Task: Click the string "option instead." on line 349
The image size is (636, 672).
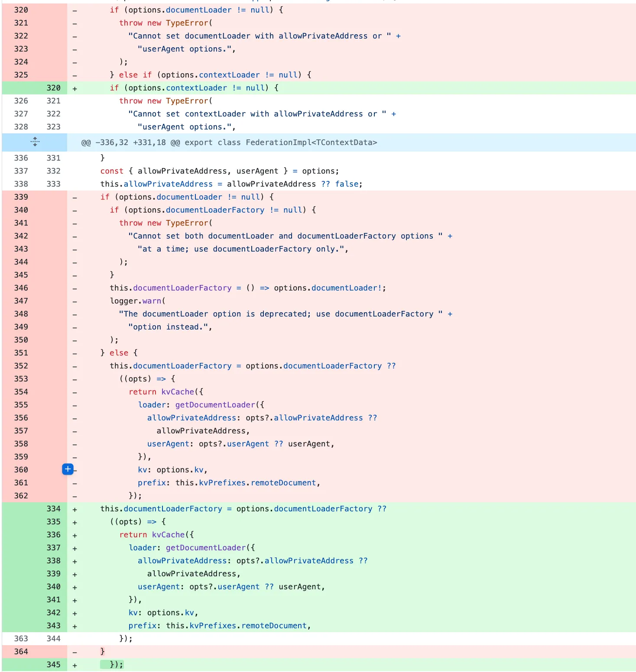Action: (x=168, y=327)
